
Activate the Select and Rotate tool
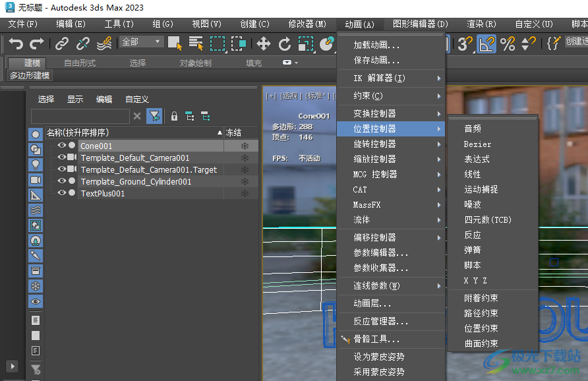285,44
